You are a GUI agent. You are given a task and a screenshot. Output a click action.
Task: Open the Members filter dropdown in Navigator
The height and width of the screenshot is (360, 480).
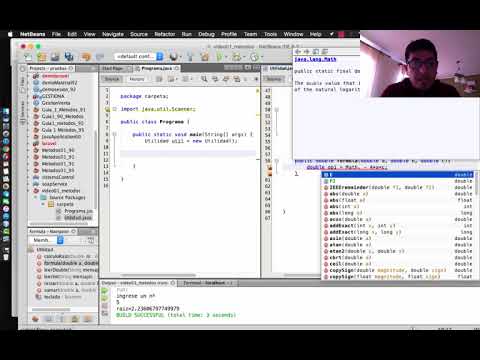[48, 240]
